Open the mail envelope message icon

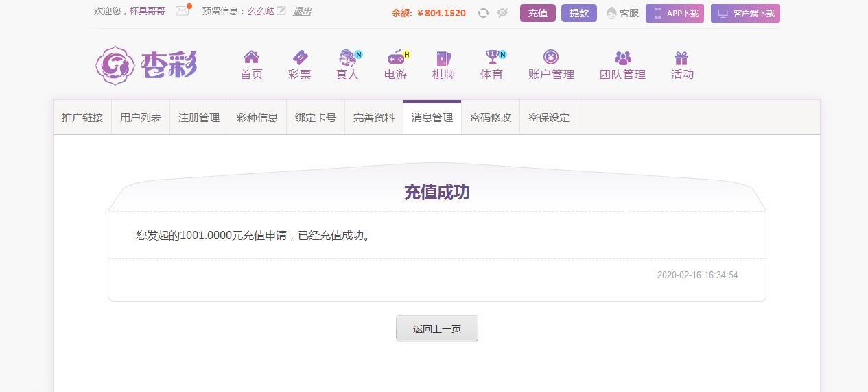(x=183, y=11)
